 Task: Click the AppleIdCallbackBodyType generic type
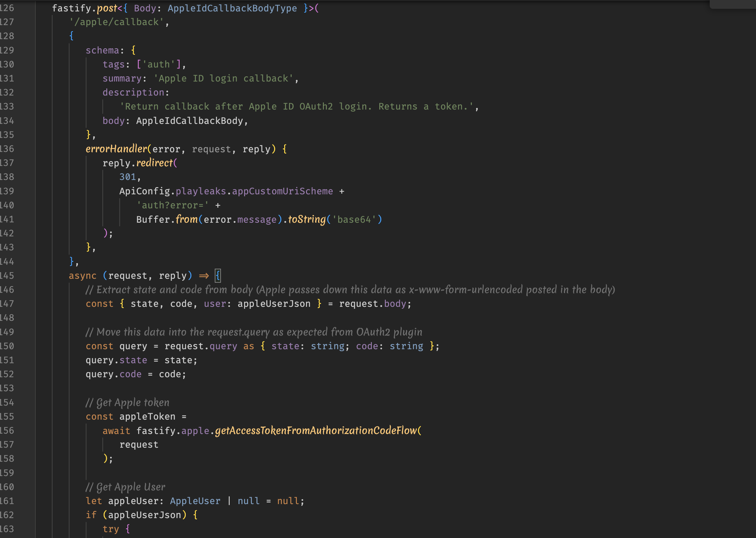(x=232, y=8)
